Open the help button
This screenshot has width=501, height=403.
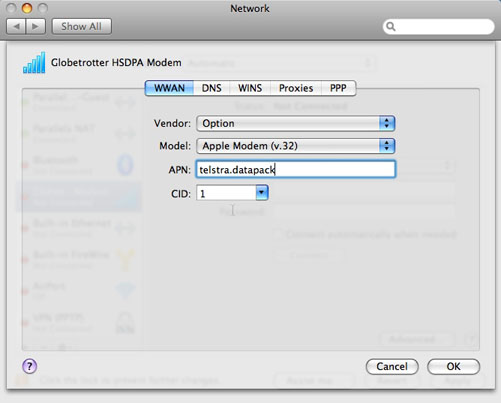tap(30, 366)
